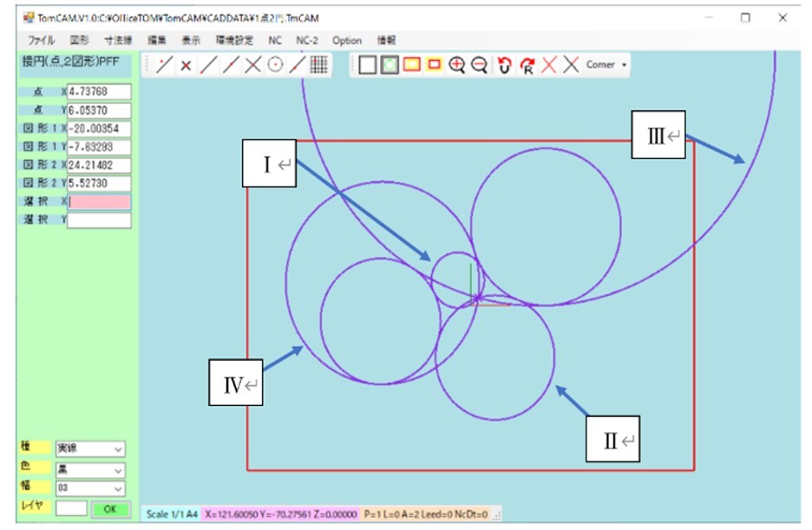812x530 pixels.
Task: Click the empty white rectangle view icon
Action: coord(368,66)
